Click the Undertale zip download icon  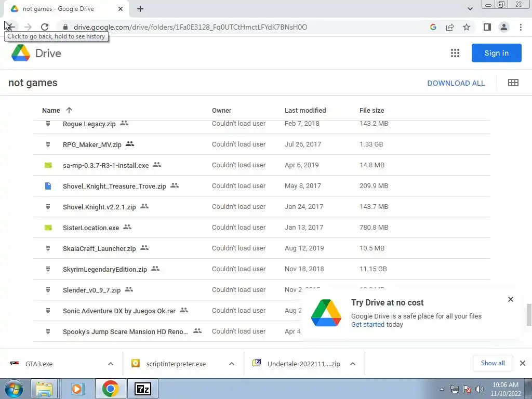pyautogui.click(x=257, y=363)
